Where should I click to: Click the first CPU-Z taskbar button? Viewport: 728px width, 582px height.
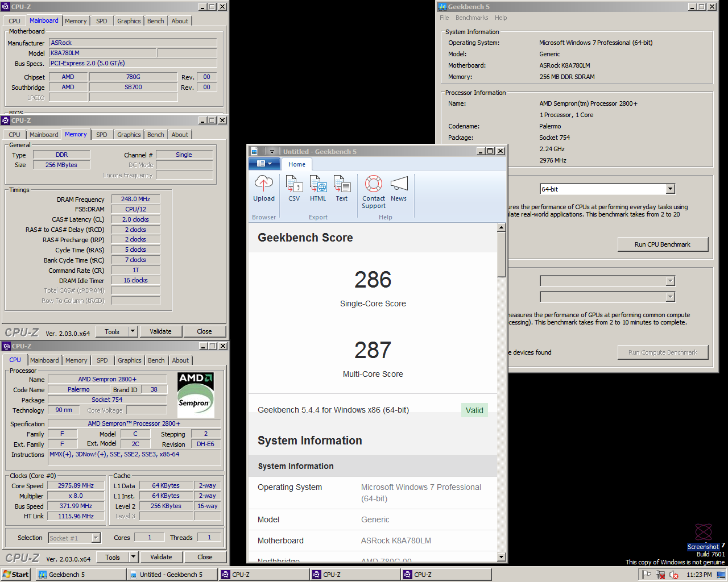263,575
